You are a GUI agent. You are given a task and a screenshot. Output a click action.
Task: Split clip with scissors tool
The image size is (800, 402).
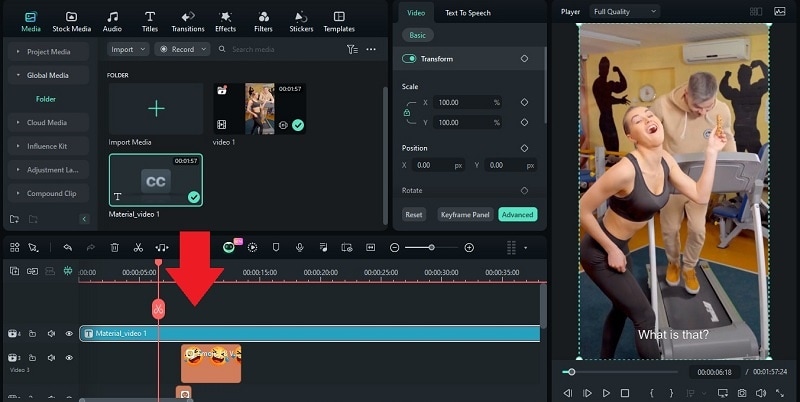138,247
